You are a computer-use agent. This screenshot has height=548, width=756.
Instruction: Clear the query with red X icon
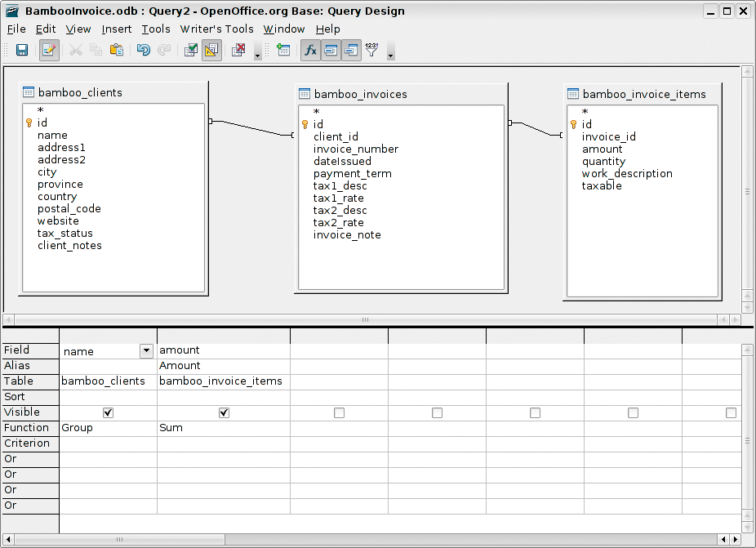point(238,50)
